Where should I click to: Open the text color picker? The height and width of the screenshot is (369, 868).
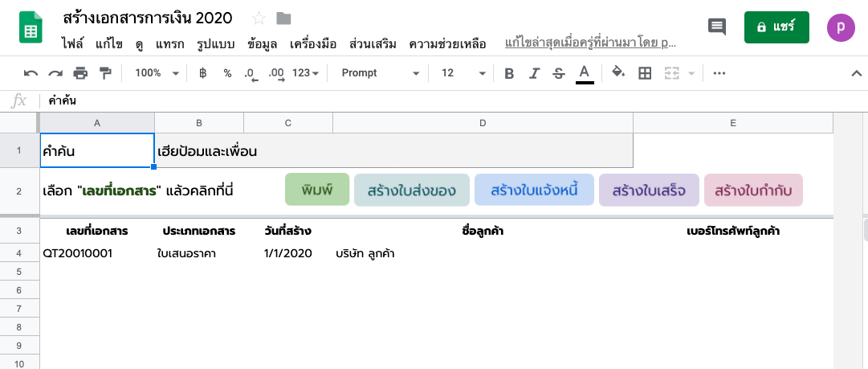click(x=585, y=74)
